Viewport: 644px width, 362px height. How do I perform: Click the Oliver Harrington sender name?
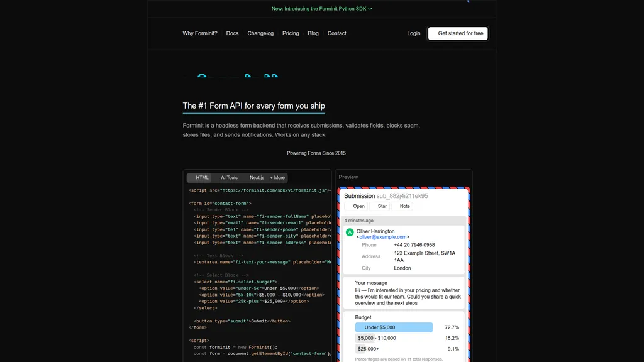click(x=375, y=231)
